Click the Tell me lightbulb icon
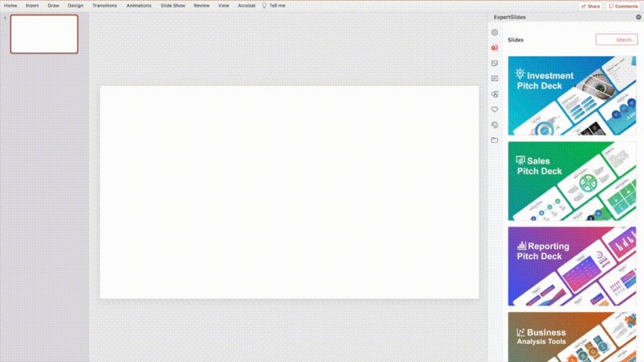 [264, 6]
